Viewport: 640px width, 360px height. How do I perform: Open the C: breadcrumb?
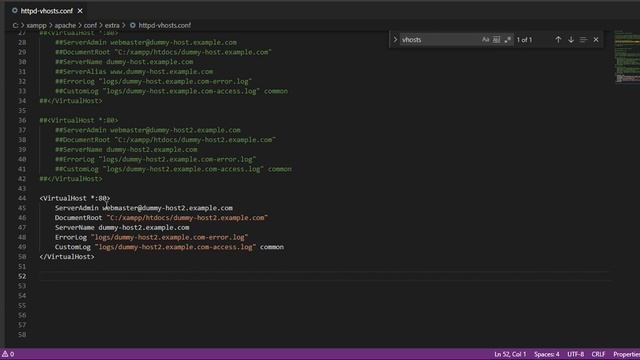(x=15, y=25)
